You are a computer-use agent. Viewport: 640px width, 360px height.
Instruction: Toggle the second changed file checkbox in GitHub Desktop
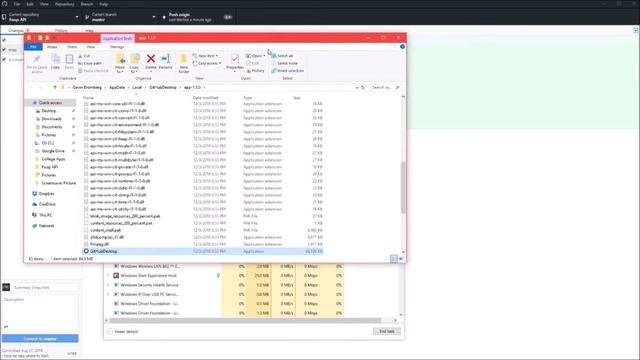pyautogui.click(x=4, y=50)
